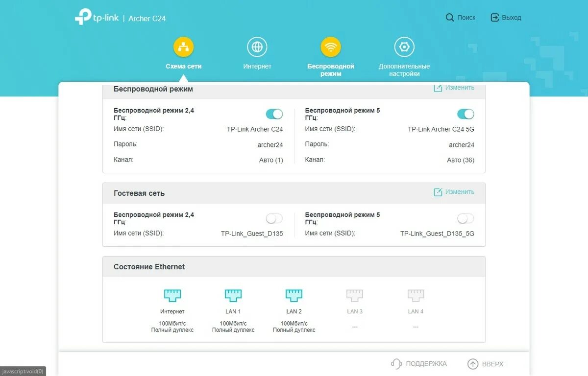
Task: Click the LAN 2 port icon
Action: click(294, 295)
